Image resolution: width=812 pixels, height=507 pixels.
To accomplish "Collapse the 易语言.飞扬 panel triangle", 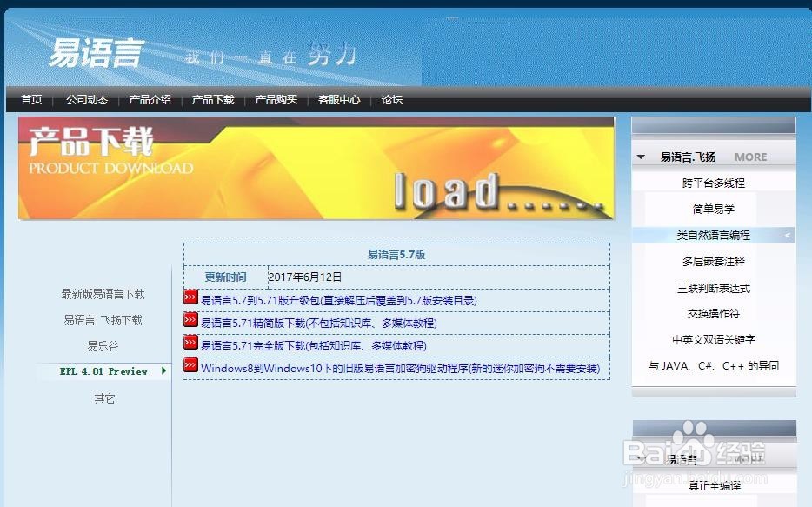I will click(641, 157).
